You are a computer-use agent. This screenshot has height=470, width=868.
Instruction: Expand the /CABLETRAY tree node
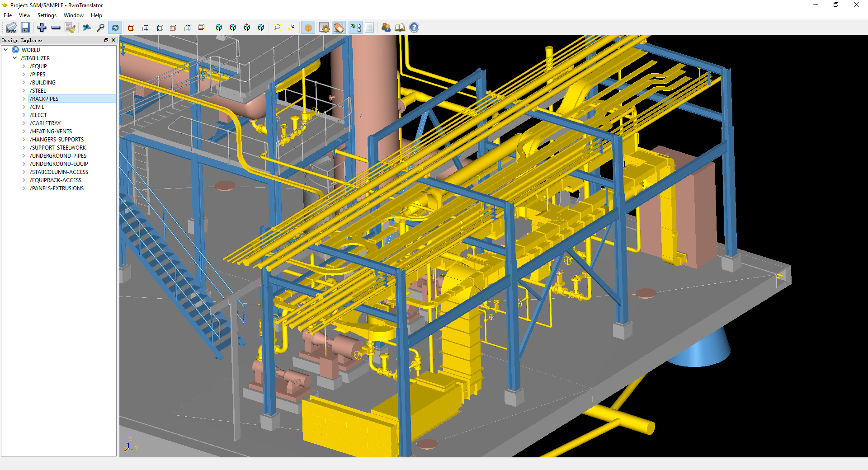click(x=24, y=123)
